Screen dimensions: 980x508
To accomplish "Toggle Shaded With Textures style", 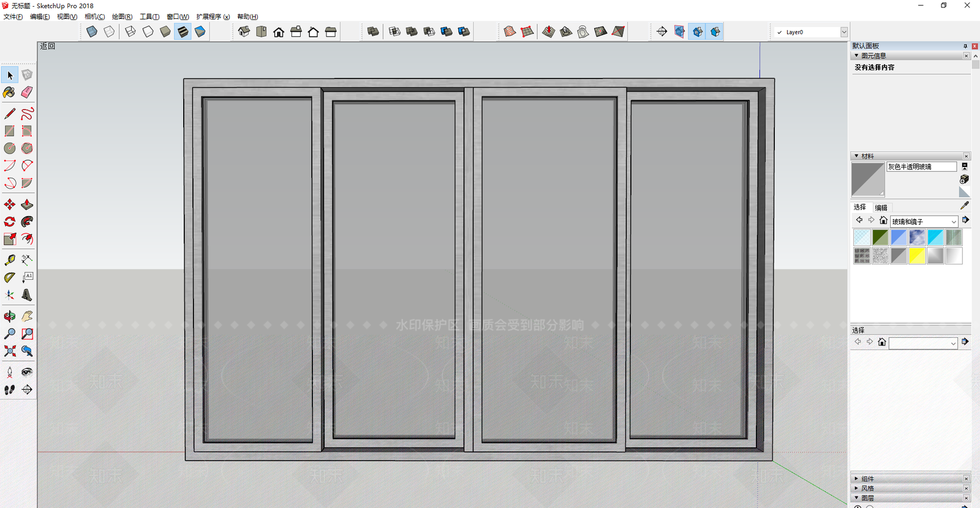I will click(183, 32).
